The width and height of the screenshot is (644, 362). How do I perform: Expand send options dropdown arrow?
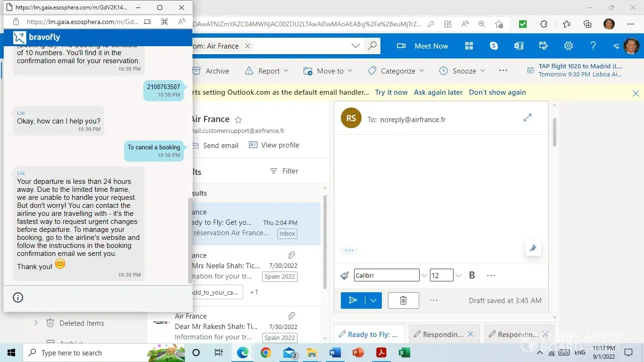374,300
